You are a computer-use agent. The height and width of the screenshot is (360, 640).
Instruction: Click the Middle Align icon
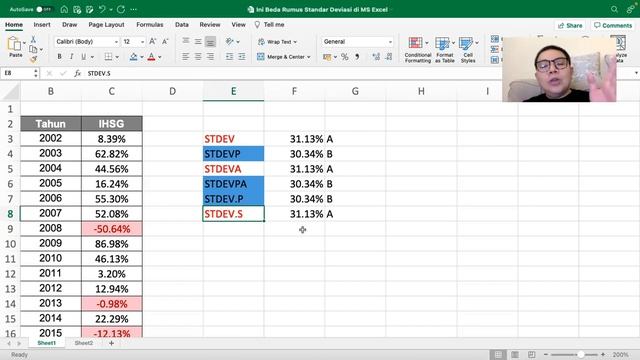coord(198,41)
